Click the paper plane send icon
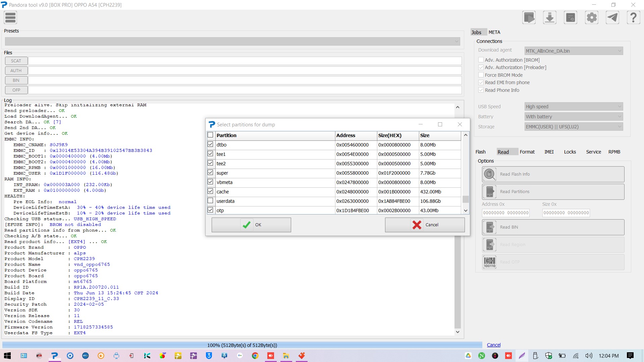 pos(612,18)
